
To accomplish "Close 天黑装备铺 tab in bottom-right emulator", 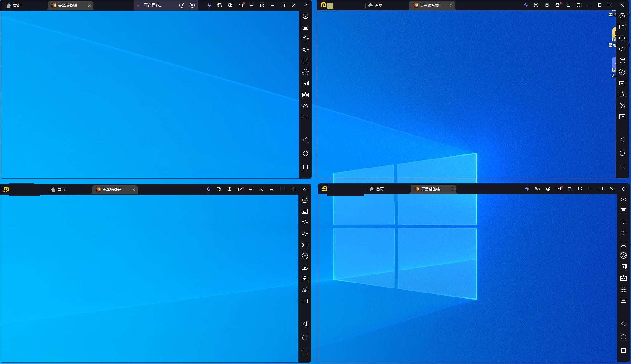I will [452, 189].
